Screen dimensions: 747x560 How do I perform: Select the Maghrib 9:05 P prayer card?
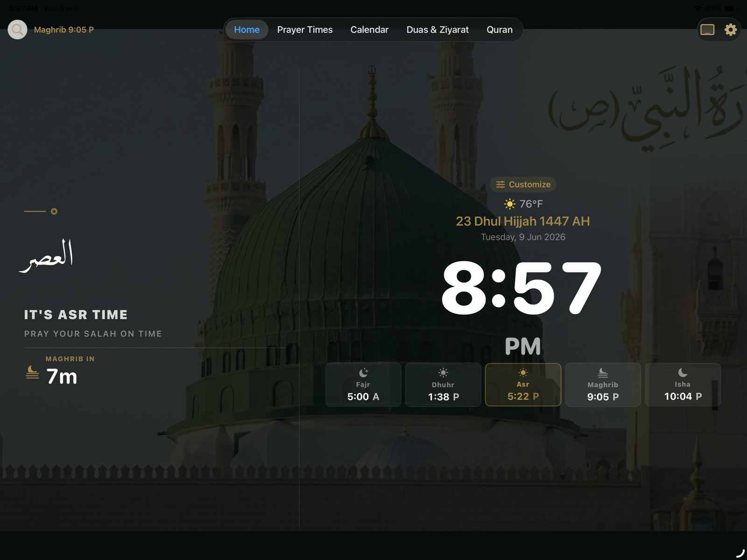pos(603,384)
